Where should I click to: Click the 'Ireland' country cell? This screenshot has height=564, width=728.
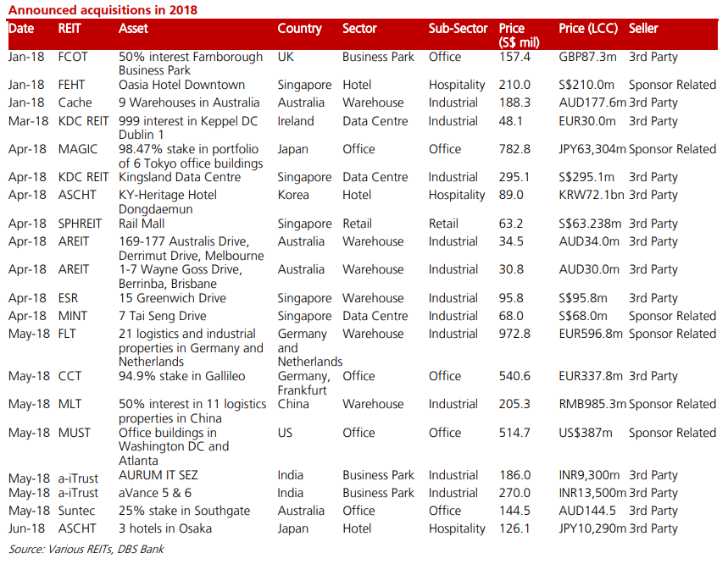pos(296,121)
